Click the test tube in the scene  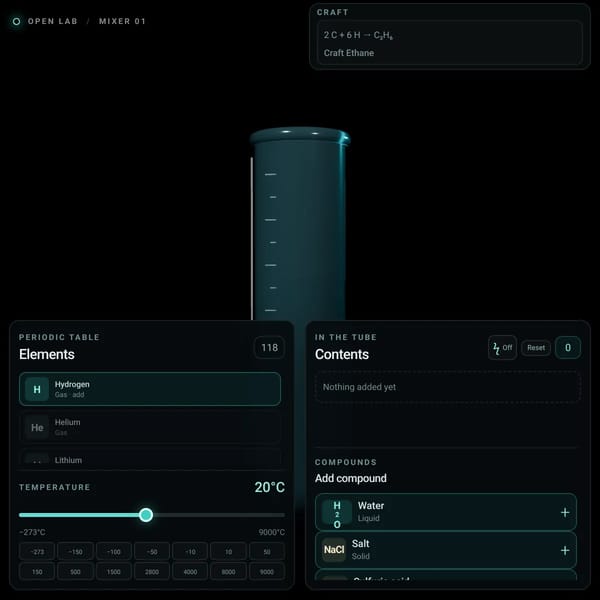pyautogui.click(x=299, y=225)
